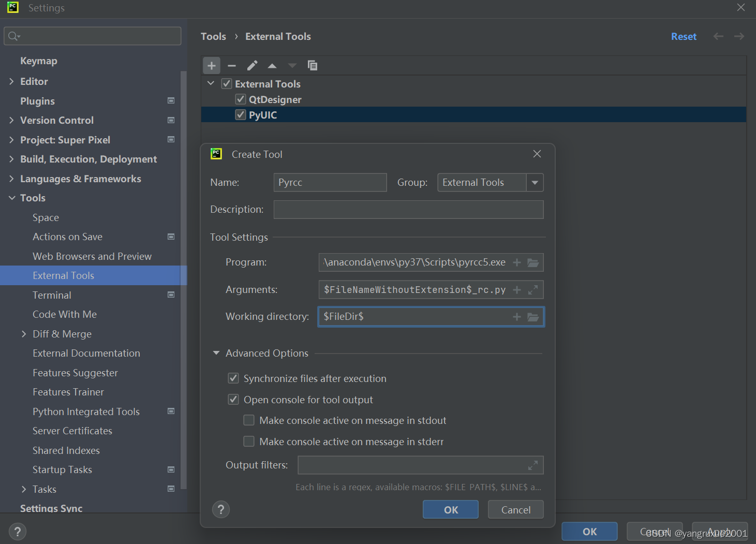Viewport: 756px width, 544px height.
Task: Open Keymap settings page
Action: tap(39, 61)
